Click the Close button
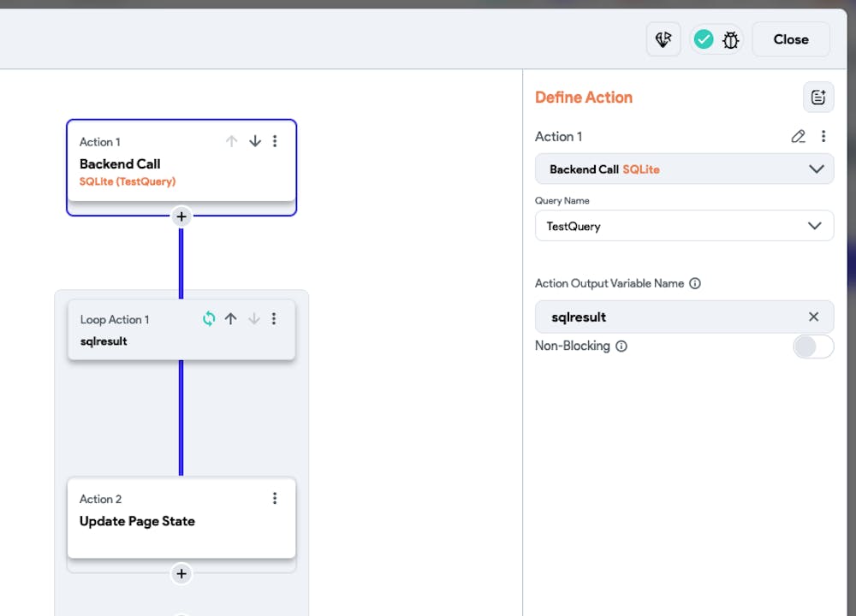 coord(790,39)
